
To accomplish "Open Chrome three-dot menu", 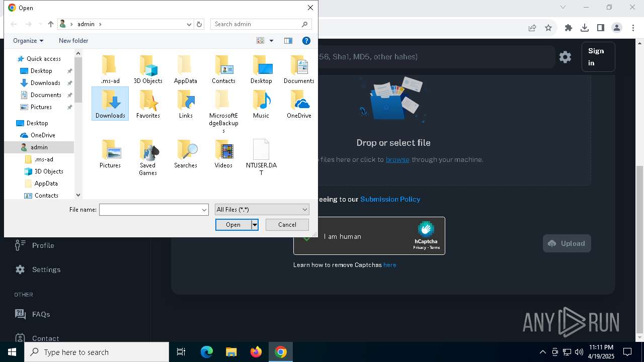I will (633, 28).
